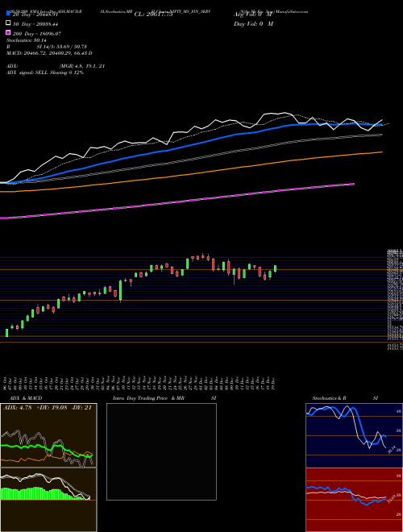403x532 pixels.
Task: Open the ADX & MACD panel title
Action: tap(26, 398)
